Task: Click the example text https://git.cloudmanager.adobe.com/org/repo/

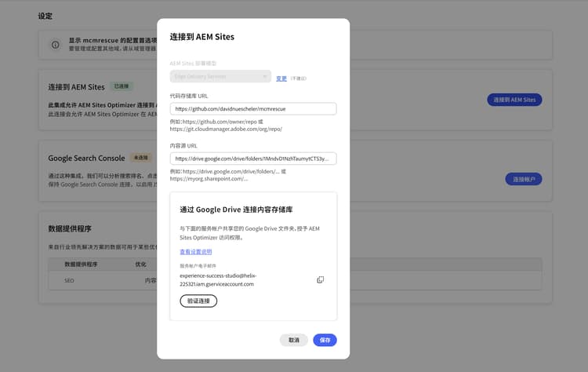Action: 226,129
